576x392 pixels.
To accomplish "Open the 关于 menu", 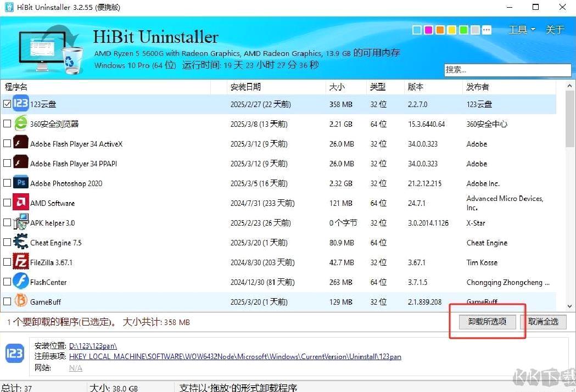I will 555,30.
